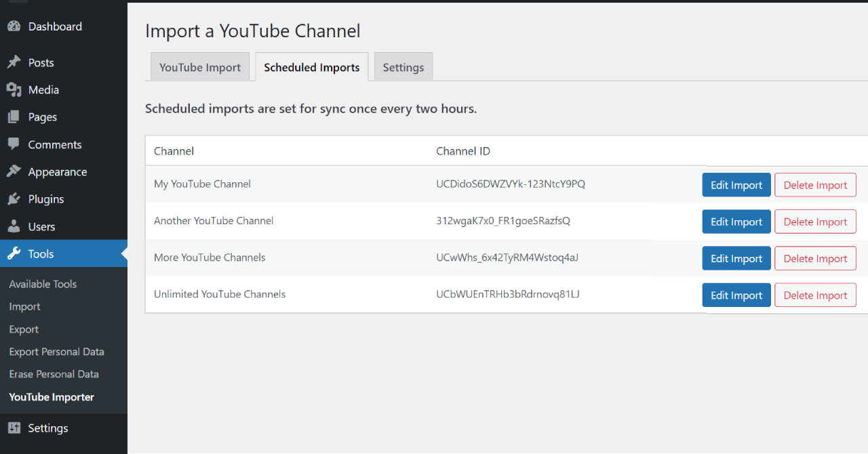Open YouTube Importer submenu link
This screenshot has height=454, width=868.
tap(52, 397)
